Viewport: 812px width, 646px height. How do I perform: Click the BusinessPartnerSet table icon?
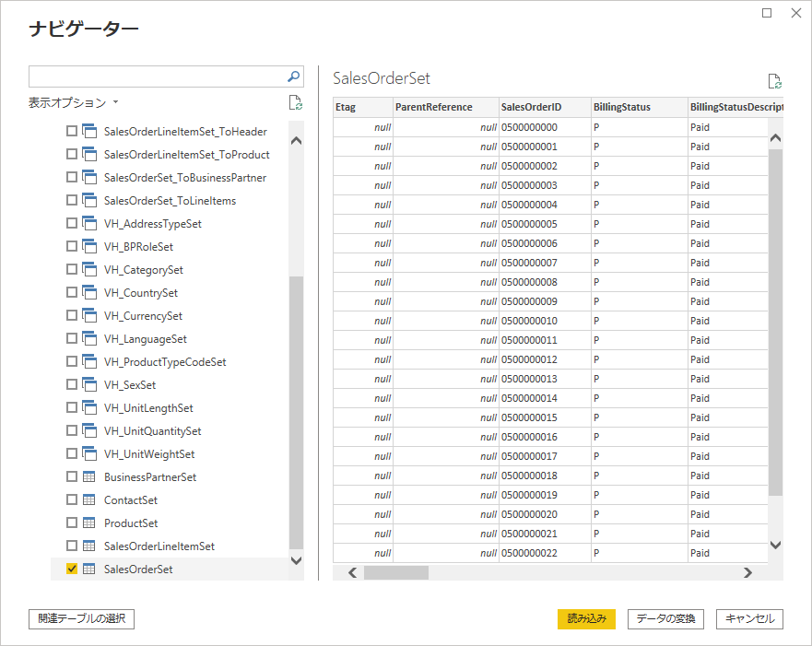(89, 476)
